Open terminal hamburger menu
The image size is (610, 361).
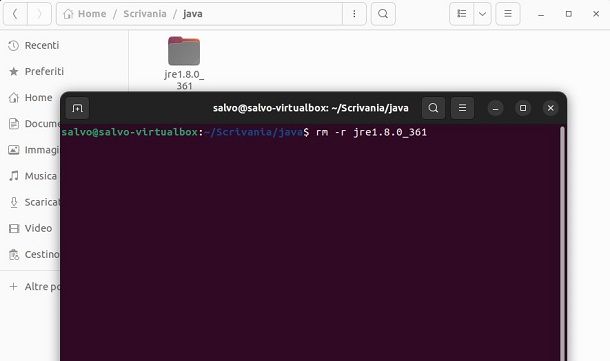[462, 108]
